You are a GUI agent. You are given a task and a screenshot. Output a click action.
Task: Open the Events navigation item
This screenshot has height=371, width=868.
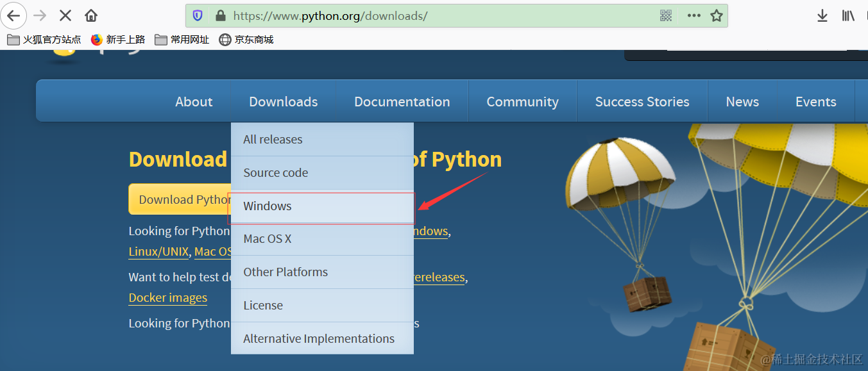click(816, 102)
